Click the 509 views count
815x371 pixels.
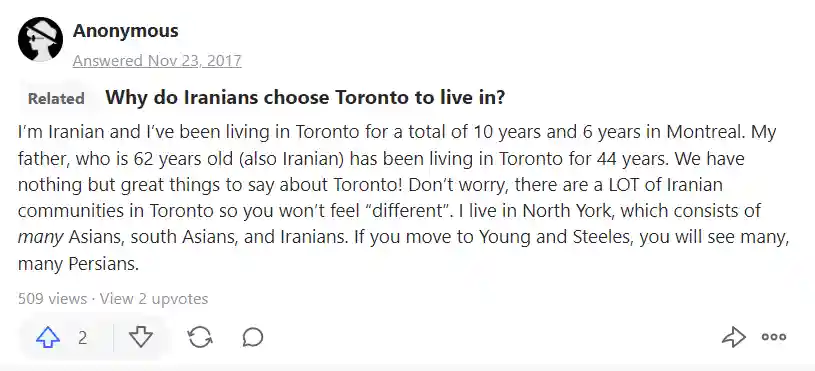click(52, 299)
